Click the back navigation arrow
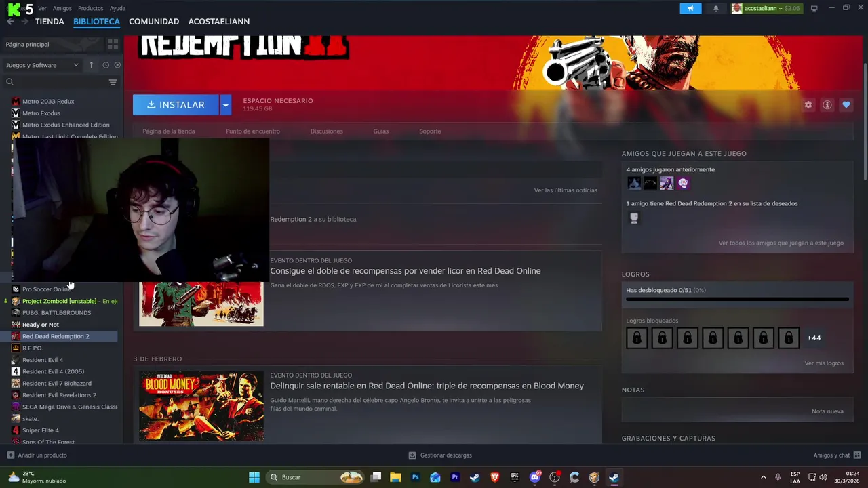This screenshot has width=868, height=488. click(10, 22)
